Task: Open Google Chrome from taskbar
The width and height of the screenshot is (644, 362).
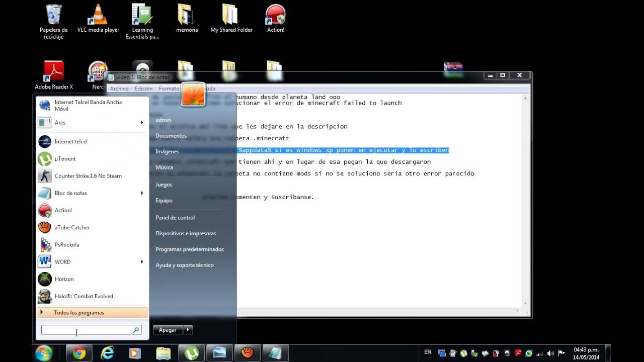Action: 79,353
